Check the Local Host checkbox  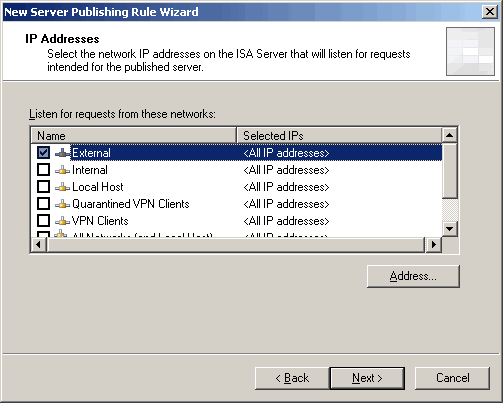[43, 187]
